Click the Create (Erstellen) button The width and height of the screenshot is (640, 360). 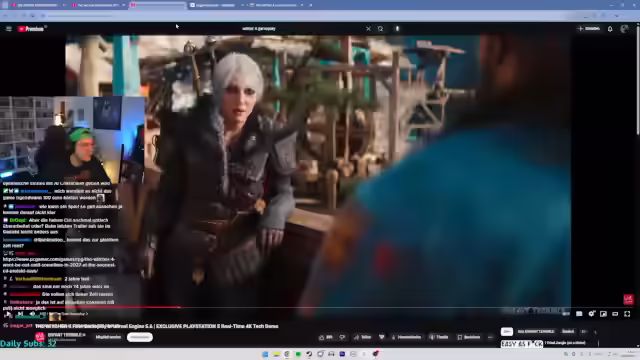(x=589, y=29)
